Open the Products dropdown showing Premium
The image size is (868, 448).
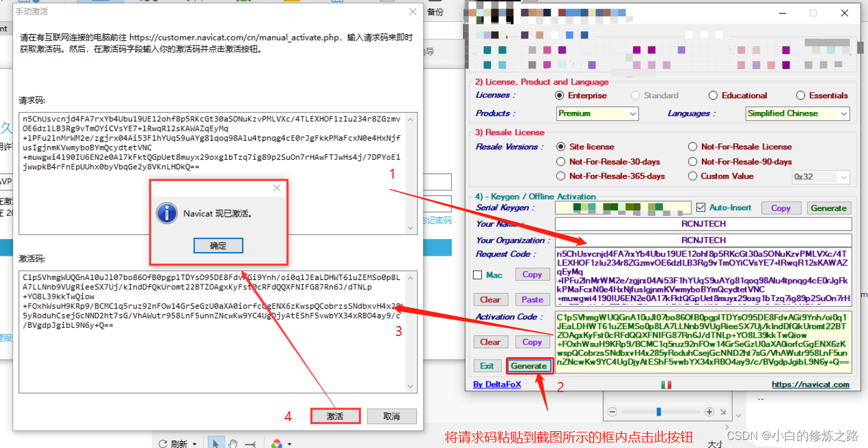pyautogui.click(x=597, y=114)
